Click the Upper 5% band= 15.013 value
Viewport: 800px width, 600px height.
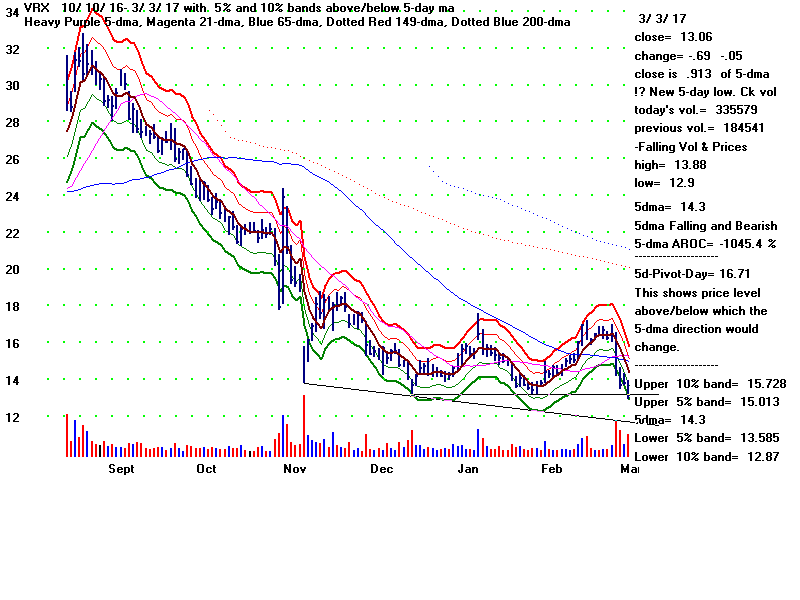click(700, 403)
